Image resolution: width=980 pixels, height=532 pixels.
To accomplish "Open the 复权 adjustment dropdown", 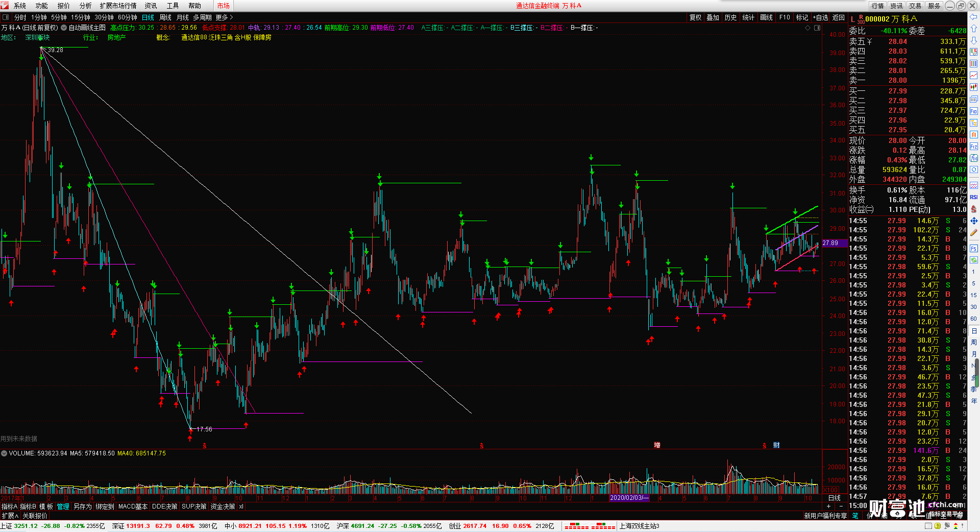I will tap(695, 17).
